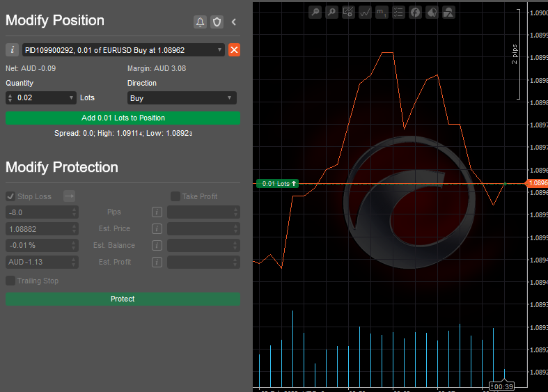Click the Modify Protection heading
This screenshot has width=548, height=392.
click(x=62, y=167)
